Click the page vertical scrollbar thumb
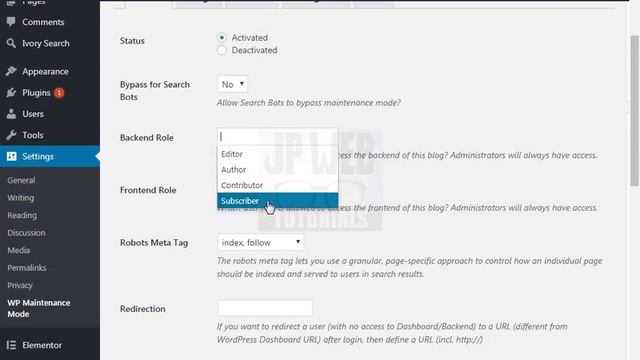The width and height of the screenshot is (640, 360). click(634, 110)
